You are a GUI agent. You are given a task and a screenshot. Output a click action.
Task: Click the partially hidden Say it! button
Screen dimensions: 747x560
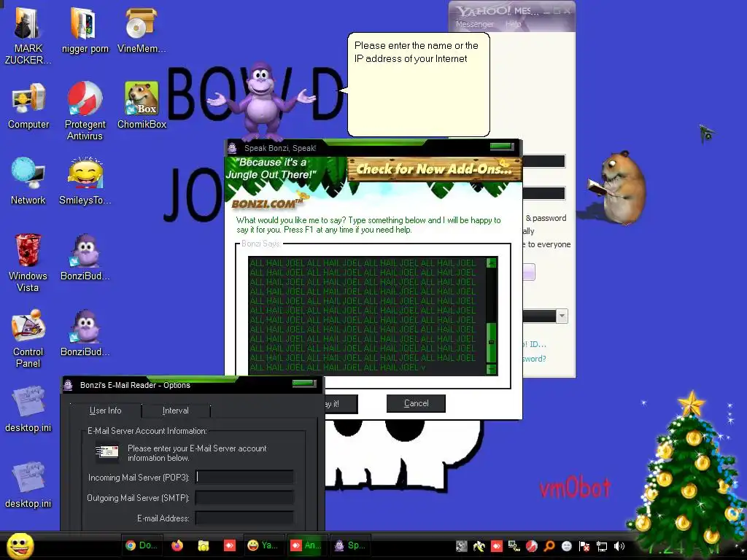pyautogui.click(x=341, y=404)
